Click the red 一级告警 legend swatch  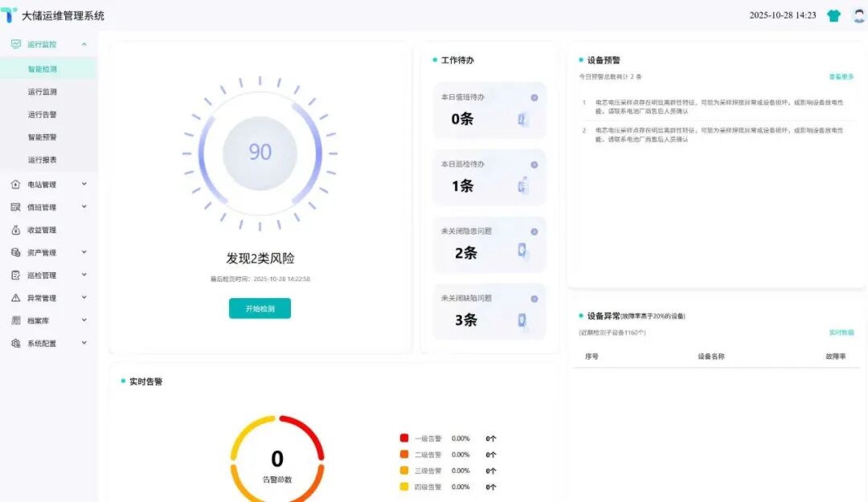(404, 439)
